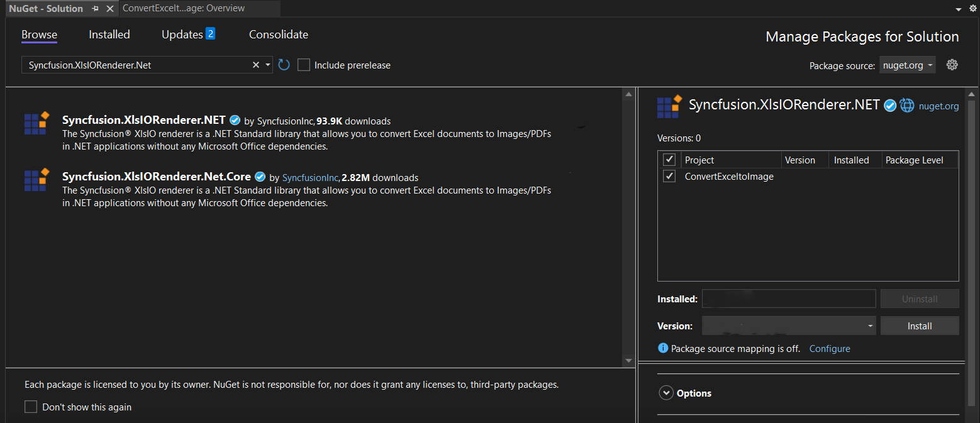Viewport: 980px width, 423px height.
Task: Click the vertical scrollbar of the results list
Action: (629, 226)
